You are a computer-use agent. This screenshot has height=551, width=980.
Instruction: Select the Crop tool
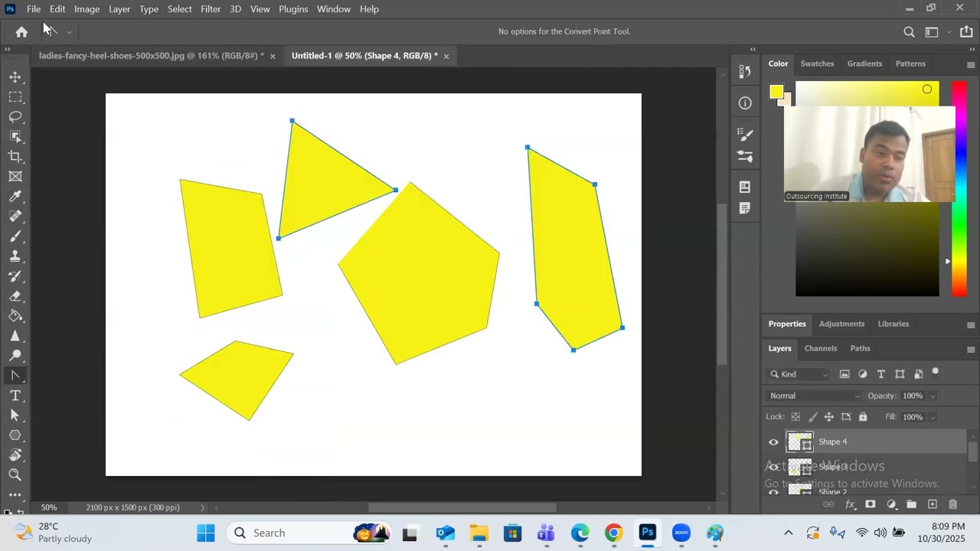tap(15, 157)
